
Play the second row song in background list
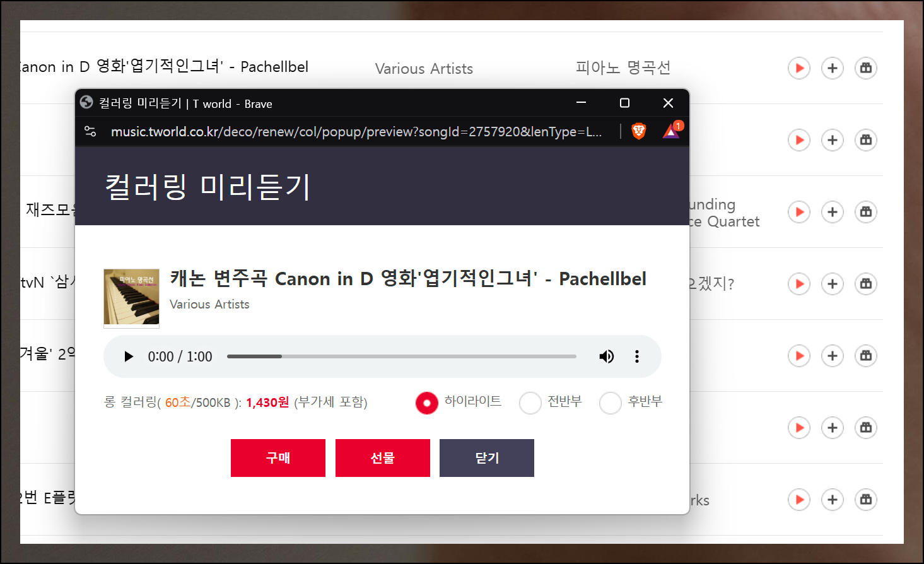(x=799, y=139)
